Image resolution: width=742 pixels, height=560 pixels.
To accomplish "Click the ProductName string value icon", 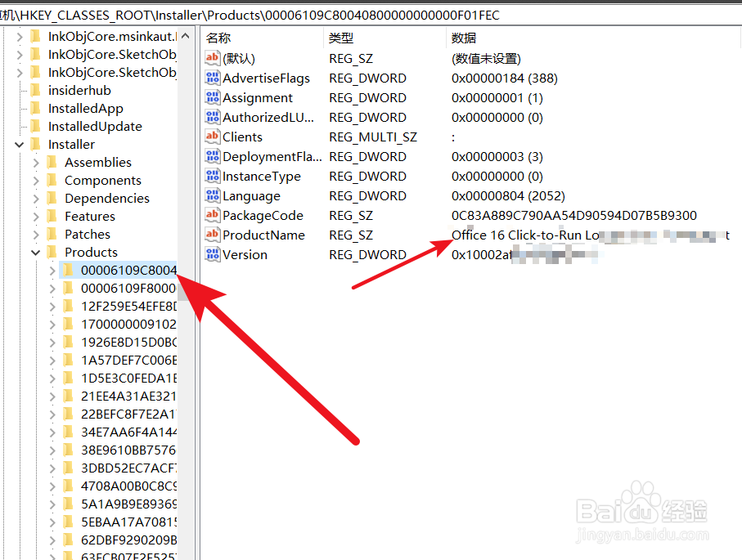I will (213, 235).
